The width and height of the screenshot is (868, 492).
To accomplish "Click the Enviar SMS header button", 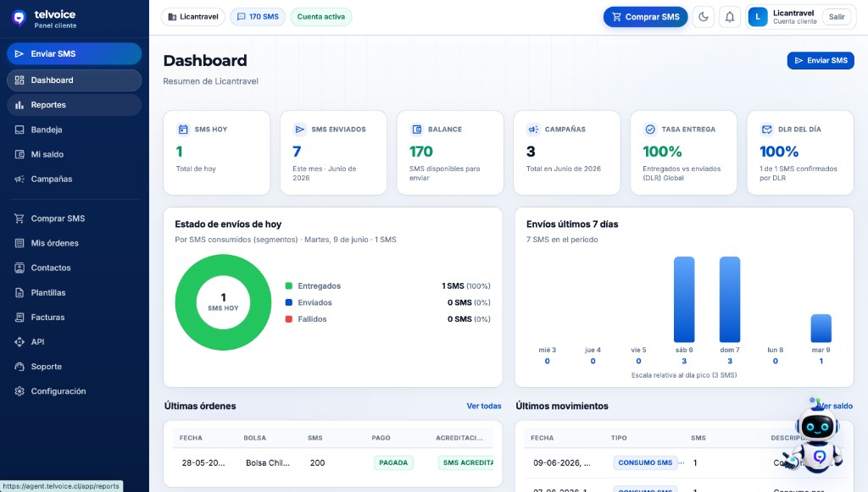I will 821,60.
